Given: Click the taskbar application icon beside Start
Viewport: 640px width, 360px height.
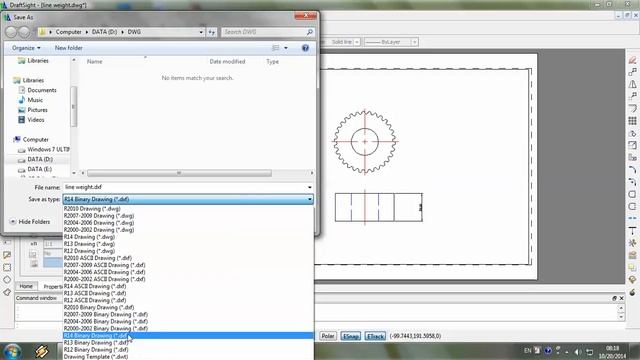Looking at the screenshot, I should coord(41,351).
